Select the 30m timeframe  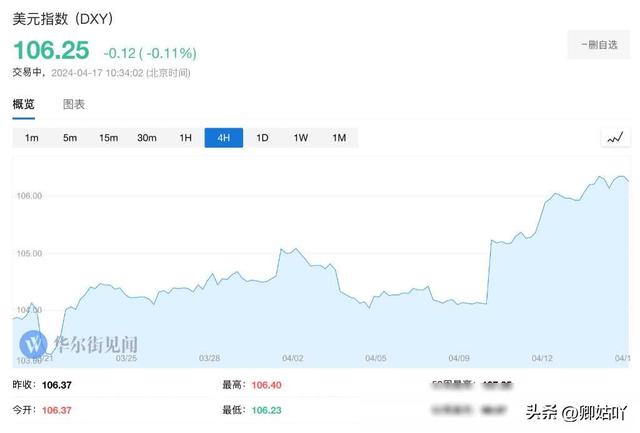click(147, 138)
